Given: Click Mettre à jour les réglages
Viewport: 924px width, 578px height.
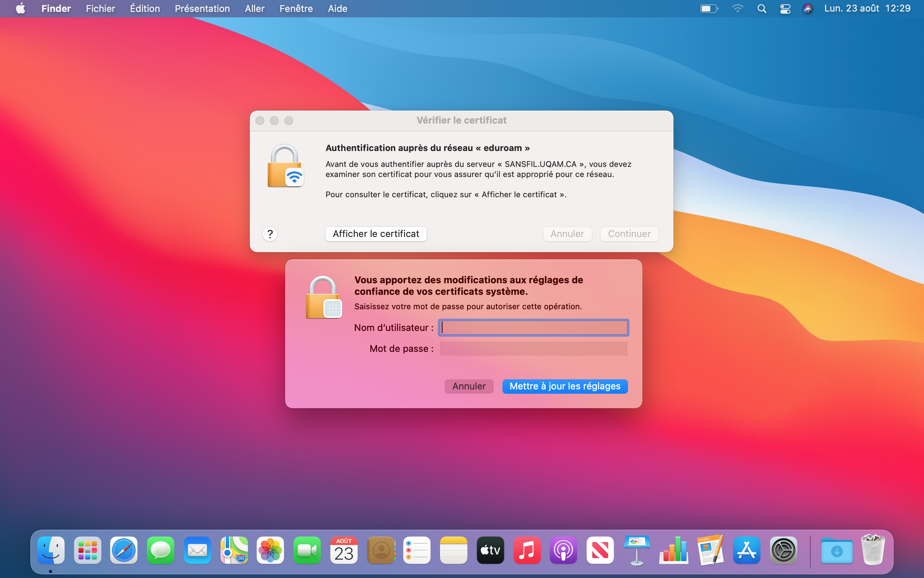Looking at the screenshot, I should point(565,386).
